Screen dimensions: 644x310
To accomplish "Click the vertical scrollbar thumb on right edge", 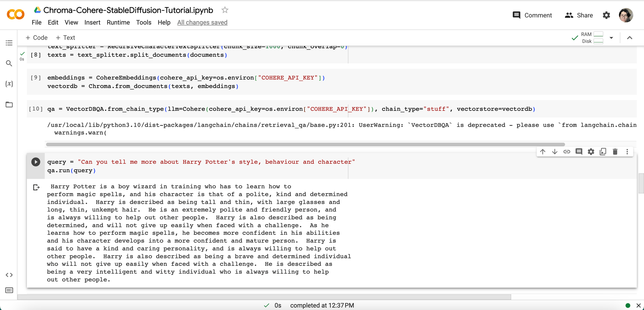I will 641,183.
